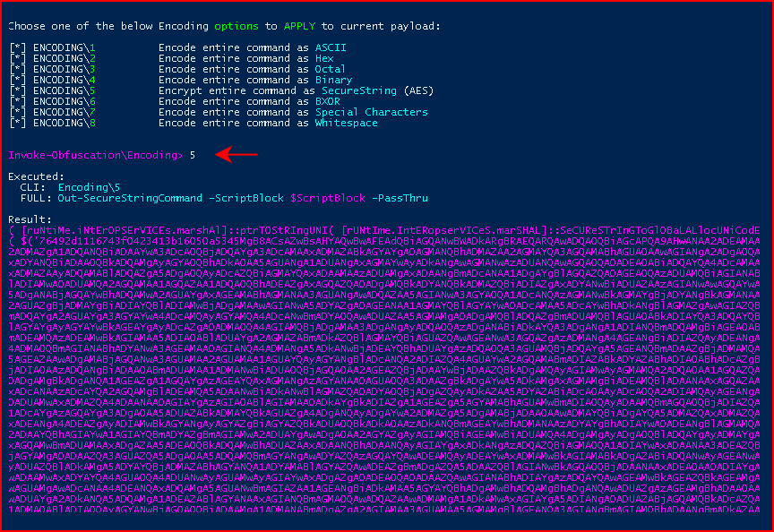Click the "-ScriptBlock" parameter
The width and height of the screenshot is (774, 532).
pyautogui.click(x=245, y=199)
